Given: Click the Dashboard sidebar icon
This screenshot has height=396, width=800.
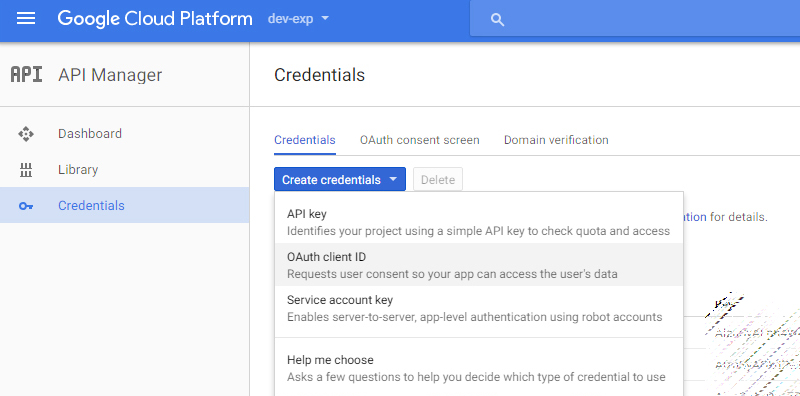Looking at the screenshot, I should [x=26, y=134].
